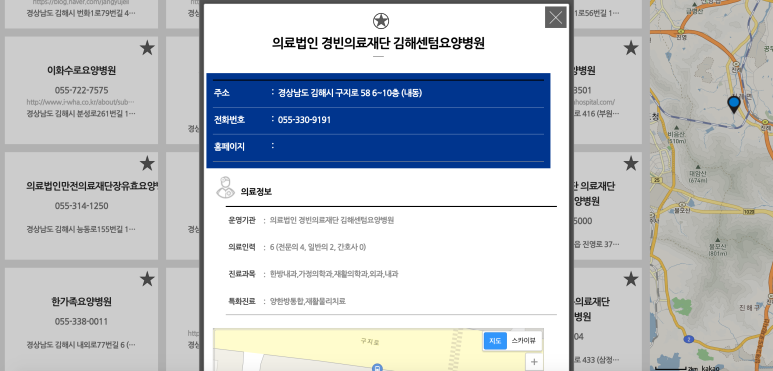Click 대암산 (674m) label on Kakao map

[x=699, y=176]
